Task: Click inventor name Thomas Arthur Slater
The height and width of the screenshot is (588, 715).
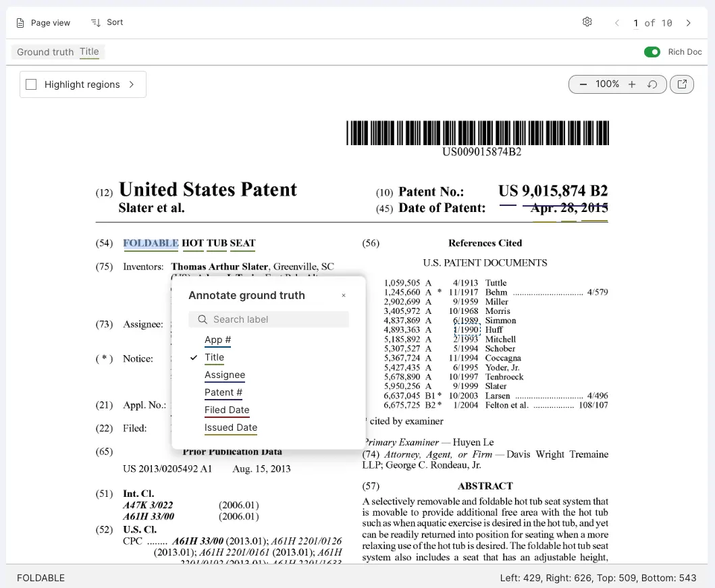Action: (219, 267)
